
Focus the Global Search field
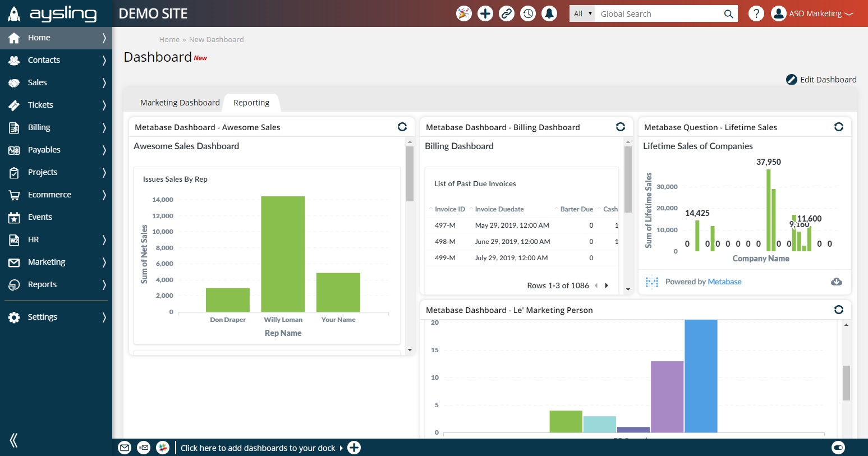[x=660, y=13]
